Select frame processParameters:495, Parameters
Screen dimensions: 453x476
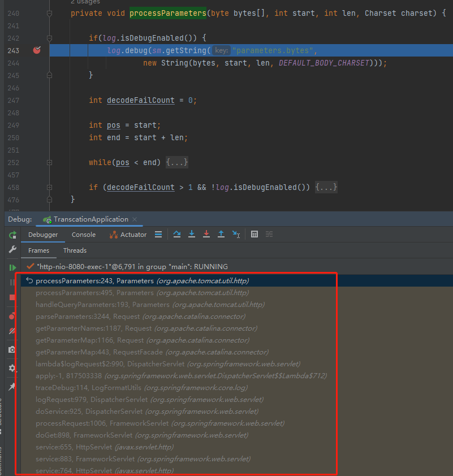point(237,293)
